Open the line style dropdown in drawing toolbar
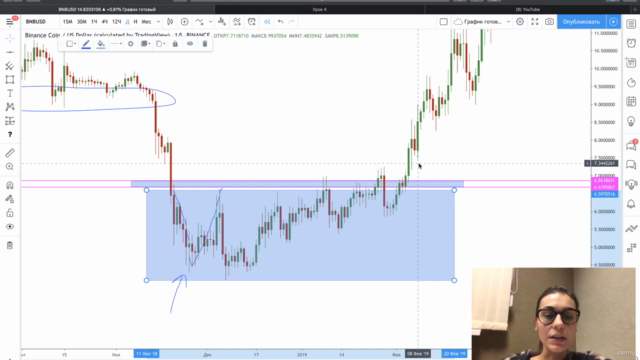Screen dimensions: 640x360 pyautogui.click(x=116, y=44)
